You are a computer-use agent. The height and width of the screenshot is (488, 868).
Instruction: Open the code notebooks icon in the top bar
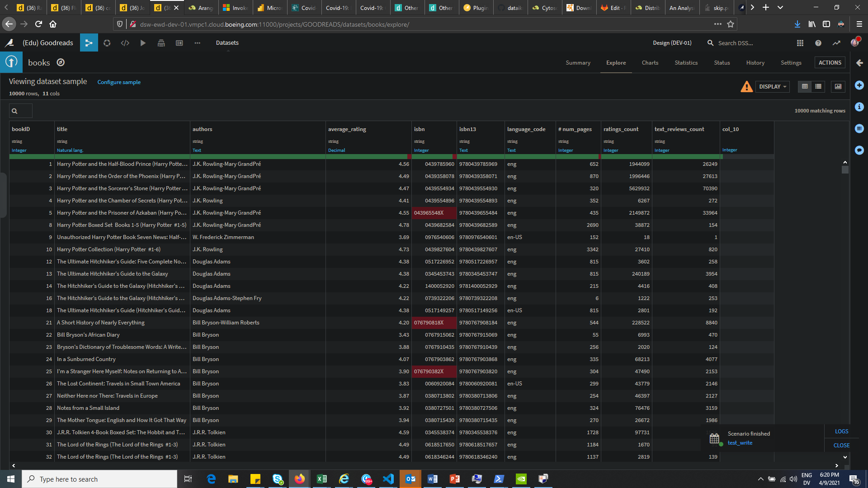(125, 42)
